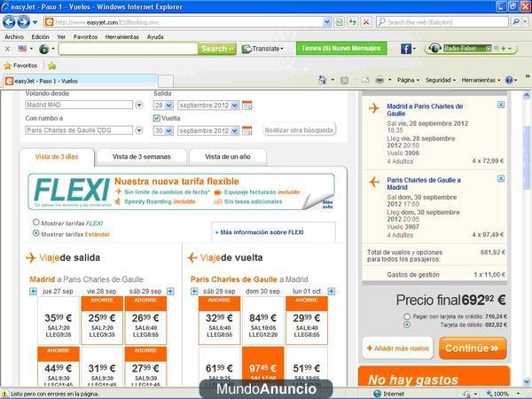Viewport: 532px width, 399px height.
Task: Open the Seguridad dropdown menu
Action: tap(441, 81)
